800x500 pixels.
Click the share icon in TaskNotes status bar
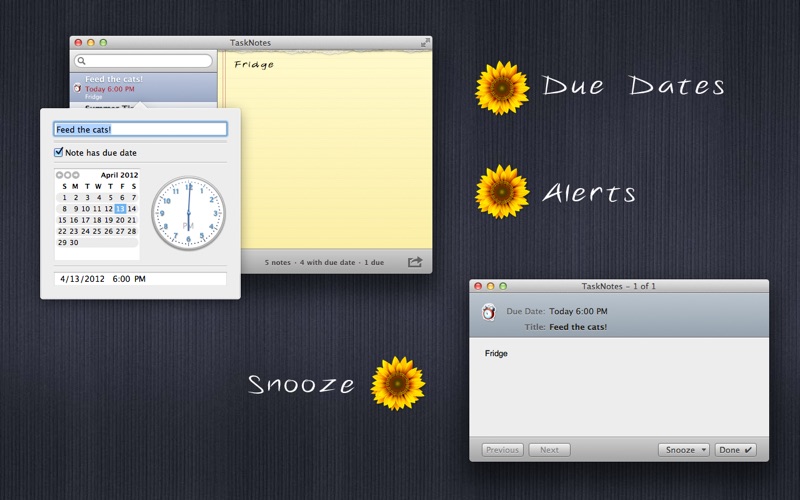coord(415,262)
